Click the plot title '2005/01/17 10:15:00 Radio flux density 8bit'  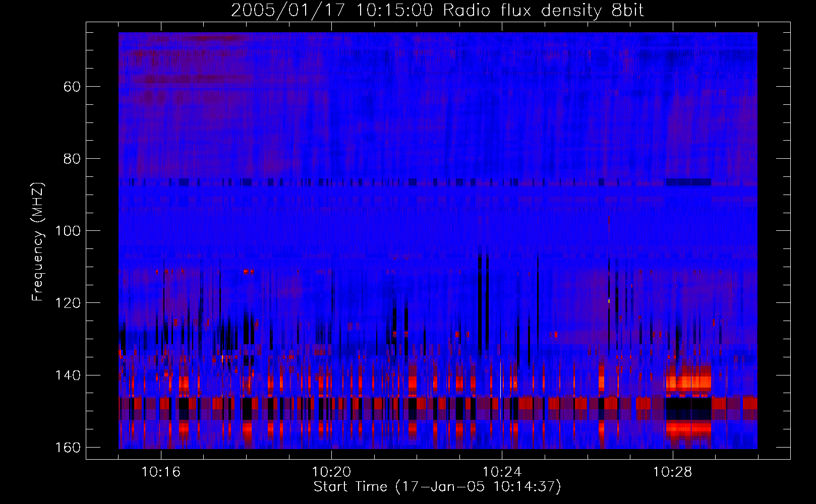437,11
